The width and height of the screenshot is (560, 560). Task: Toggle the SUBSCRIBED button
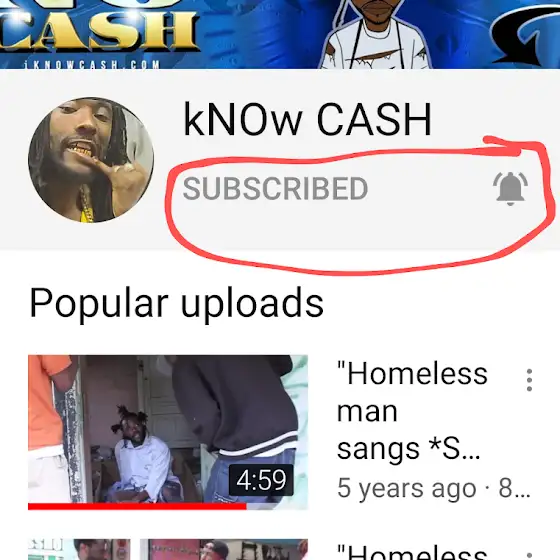tap(275, 189)
